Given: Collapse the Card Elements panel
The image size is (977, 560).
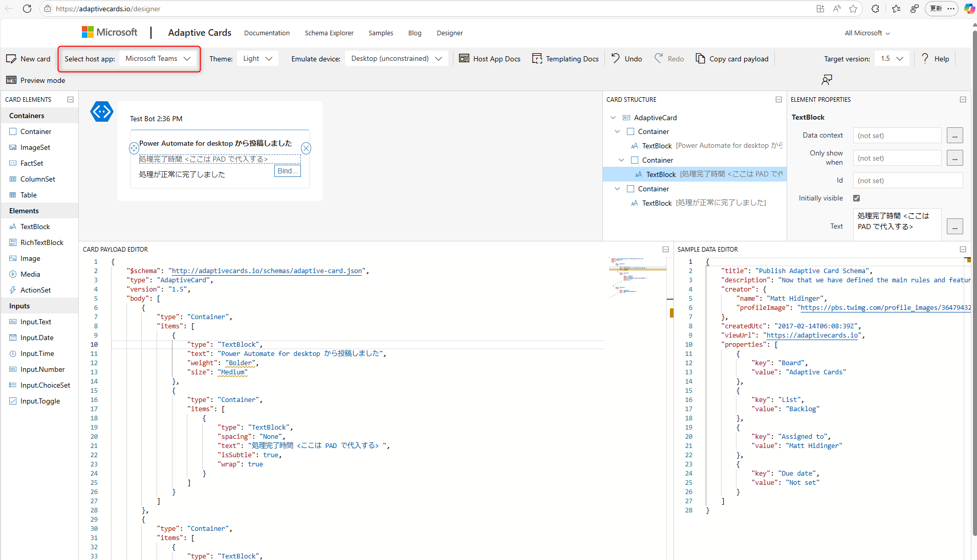Looking at the screenshot, I should (x=71, y=100).
